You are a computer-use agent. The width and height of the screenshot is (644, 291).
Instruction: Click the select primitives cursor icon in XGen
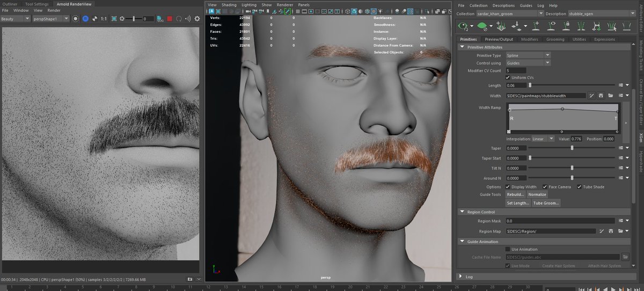click(612, 26)
